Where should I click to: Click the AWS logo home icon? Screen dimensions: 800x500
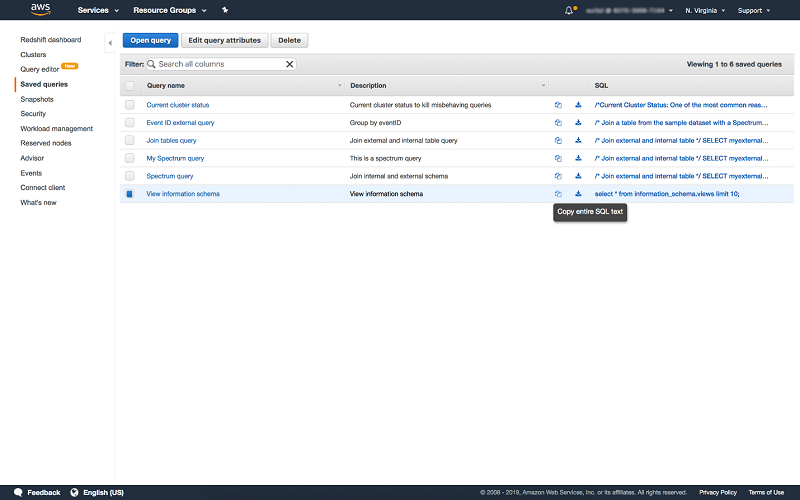pyautogui.click(x=40, y=9)
